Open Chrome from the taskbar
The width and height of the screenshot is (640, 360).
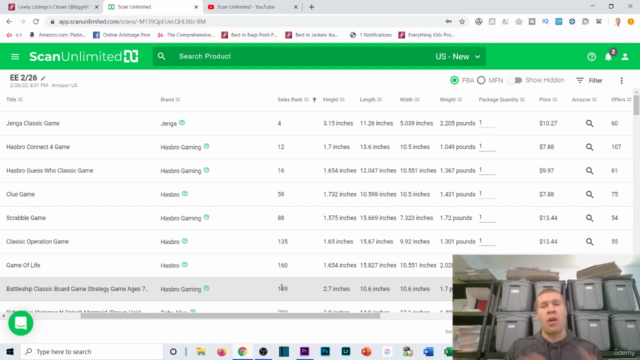pos(242,351)
